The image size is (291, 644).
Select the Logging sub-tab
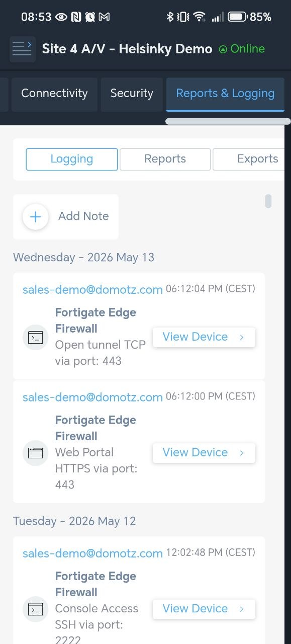coord(72,159)
